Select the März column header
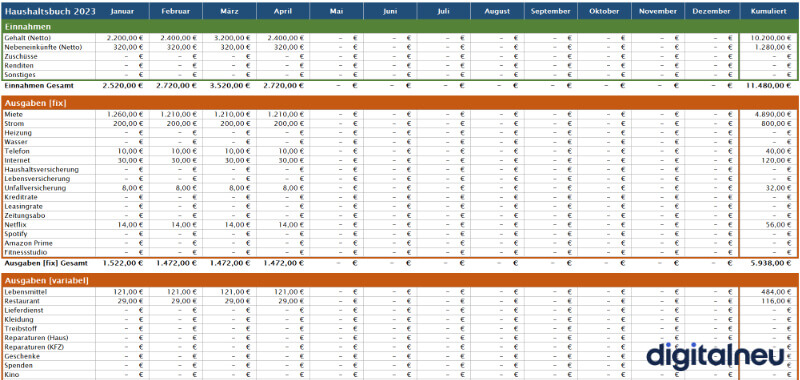800x380 pixels. click(x=229, y=11)
